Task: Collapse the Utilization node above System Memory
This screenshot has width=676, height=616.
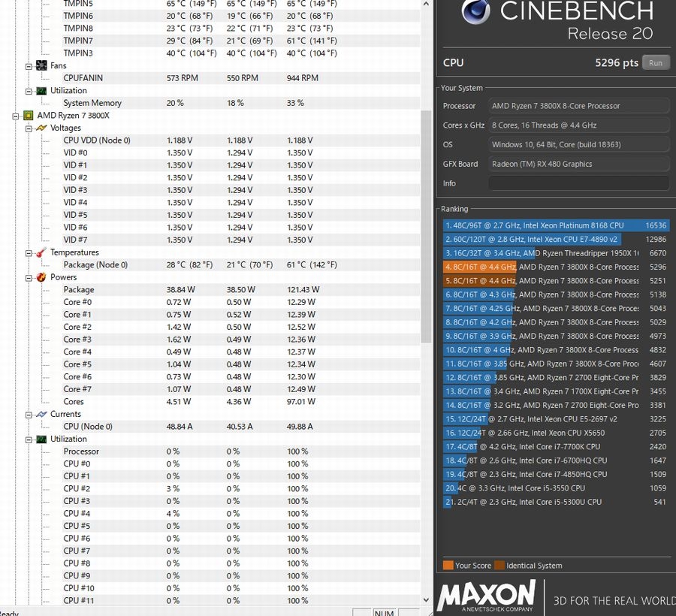Action: click(29, 92)
